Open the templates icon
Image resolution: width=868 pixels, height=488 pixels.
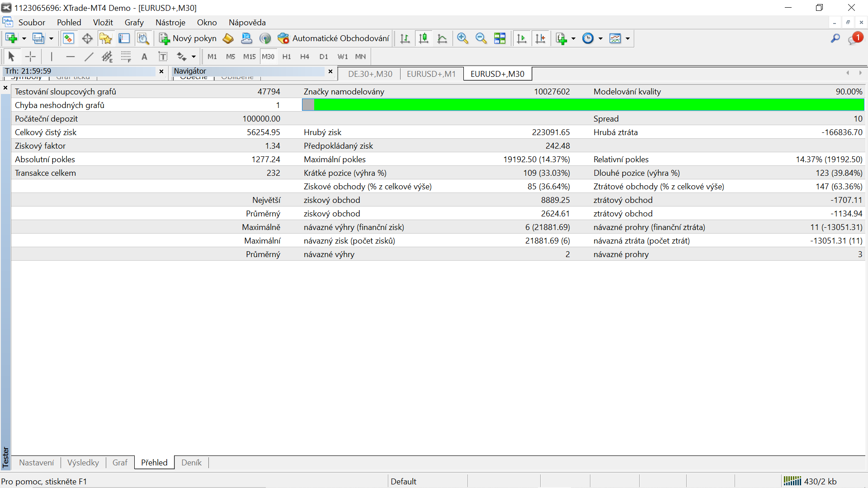point(615,38)
